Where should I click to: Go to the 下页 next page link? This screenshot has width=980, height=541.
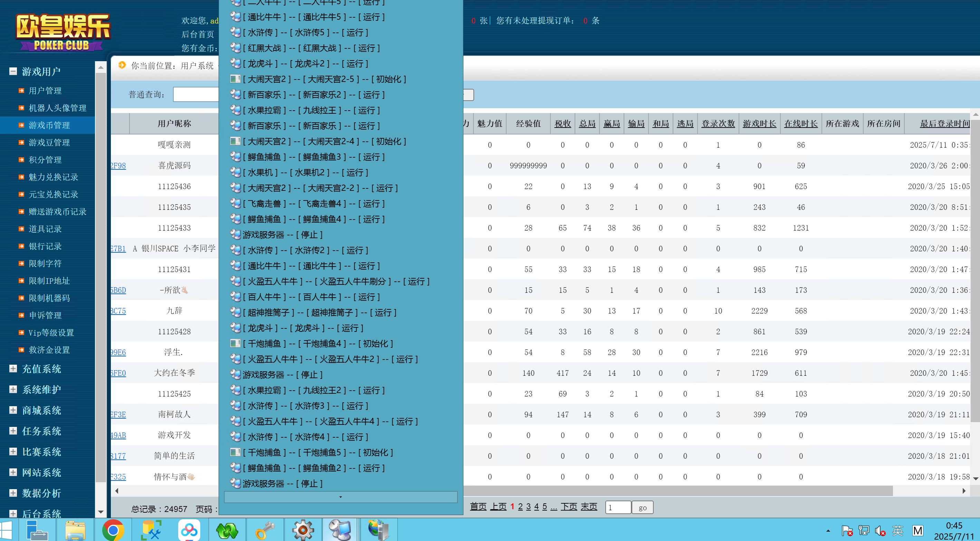pos(569,507)
